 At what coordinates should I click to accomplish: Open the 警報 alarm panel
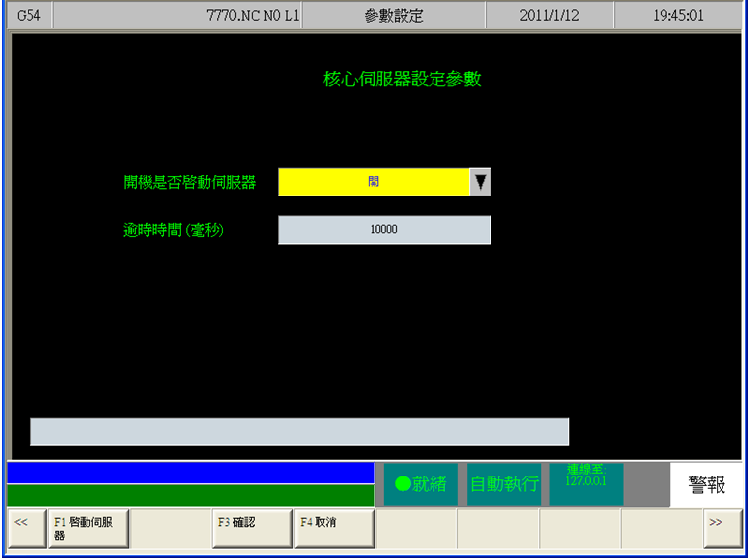tap(707, 484)
